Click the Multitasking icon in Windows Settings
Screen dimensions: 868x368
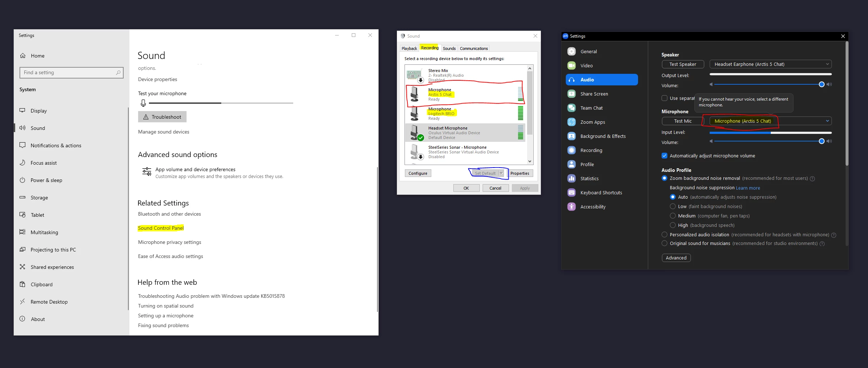[22, 232]
